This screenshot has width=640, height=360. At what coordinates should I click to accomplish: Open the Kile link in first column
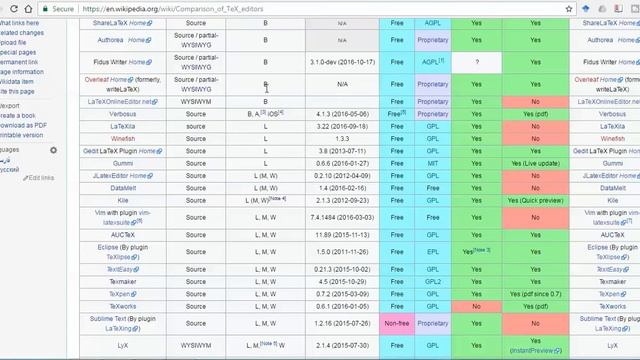pyautogui.click(x=123, y=200)
